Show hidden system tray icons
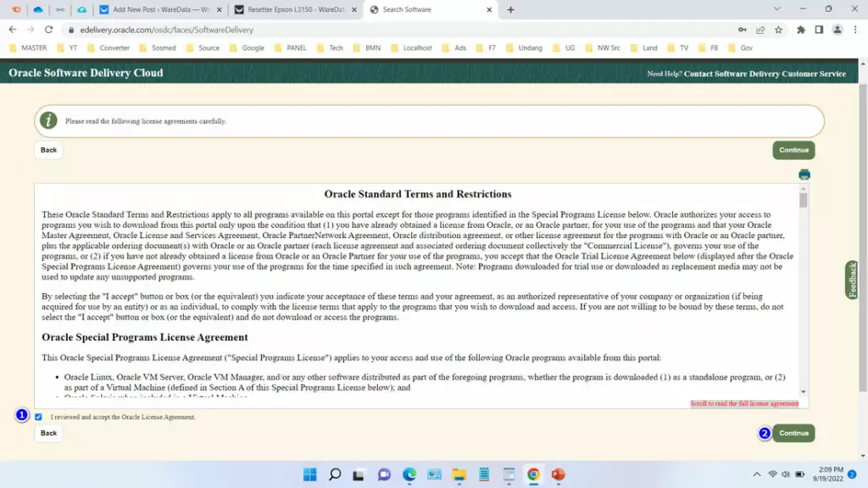 pyautogui.click(x=757, y=474)
